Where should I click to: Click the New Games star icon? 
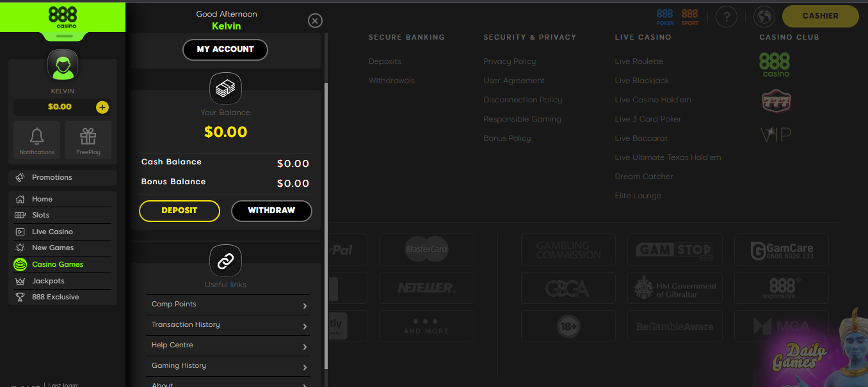pos(20,248)
